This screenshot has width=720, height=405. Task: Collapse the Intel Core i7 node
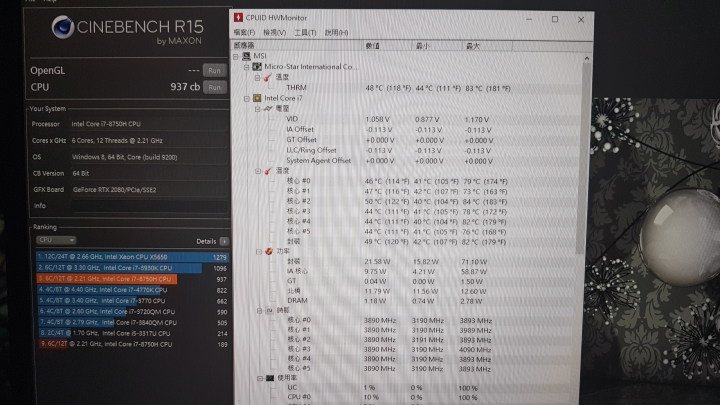247,99
